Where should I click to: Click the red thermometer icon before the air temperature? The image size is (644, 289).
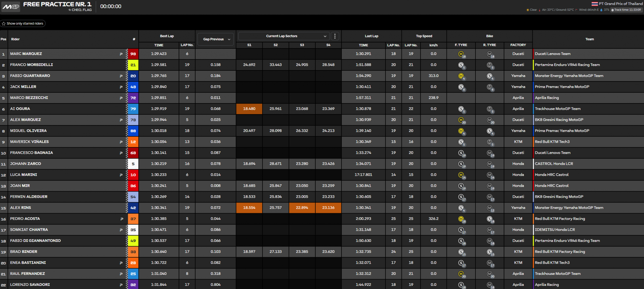pyautogui.click(x=540, y=10)
